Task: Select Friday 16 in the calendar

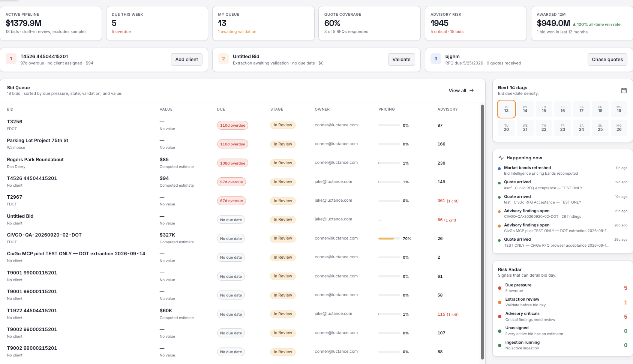Action: pos(562,109)
